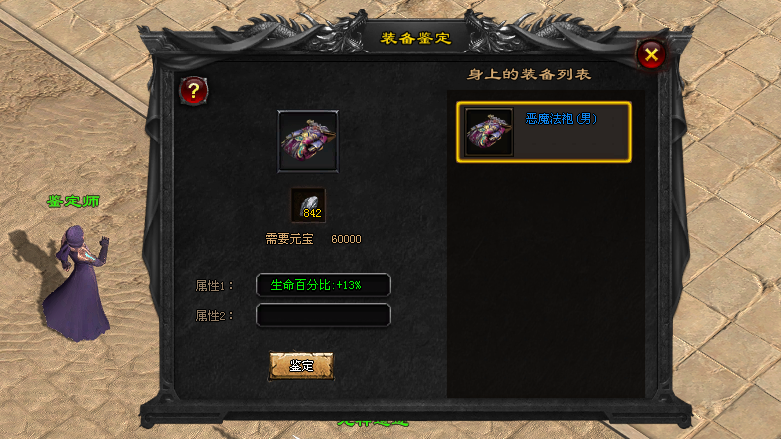This screenshot has width=781, height=439.
Task: Click the robe thumbnail in equipment list
Action: (489, 132)
